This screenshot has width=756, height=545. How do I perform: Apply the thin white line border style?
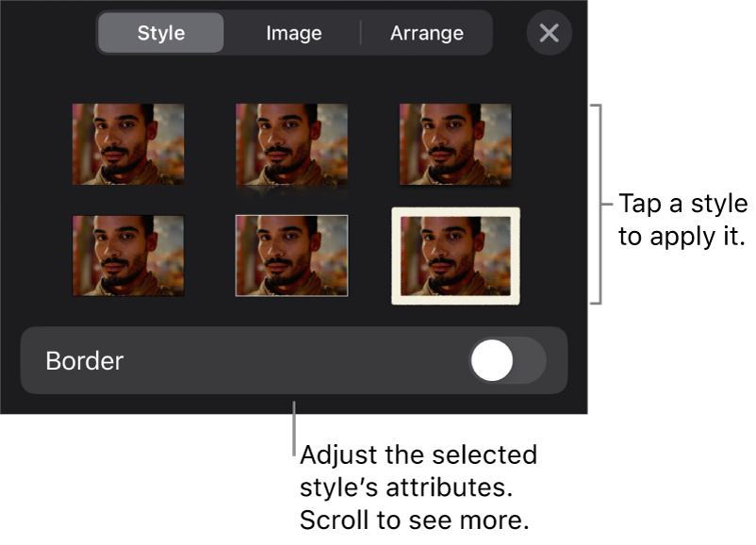291,256
